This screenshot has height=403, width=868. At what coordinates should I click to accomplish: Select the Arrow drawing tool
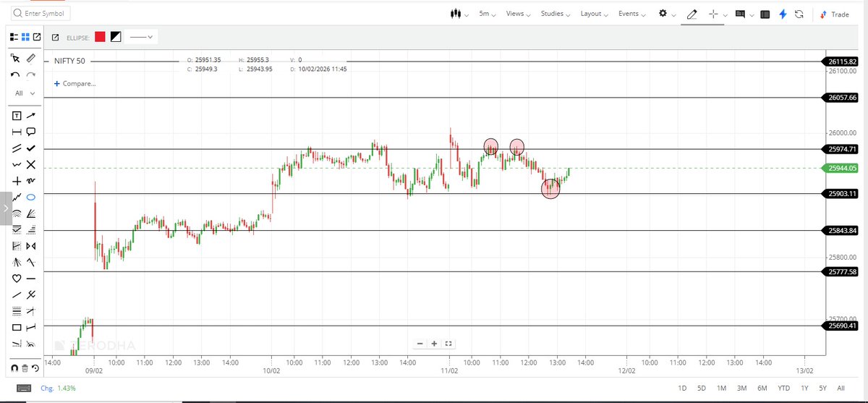point(31,115)
